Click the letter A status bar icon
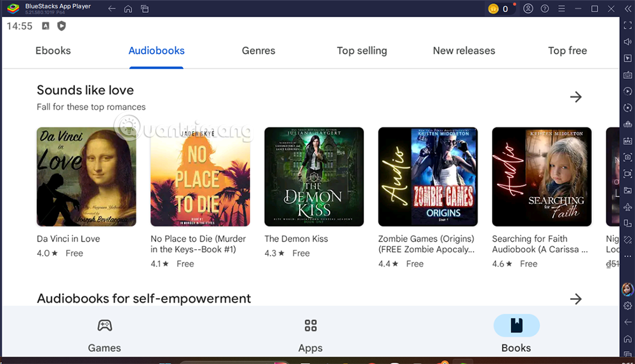Image resolution: width=635 pixels, height=364 pixels. pos(45,26)
